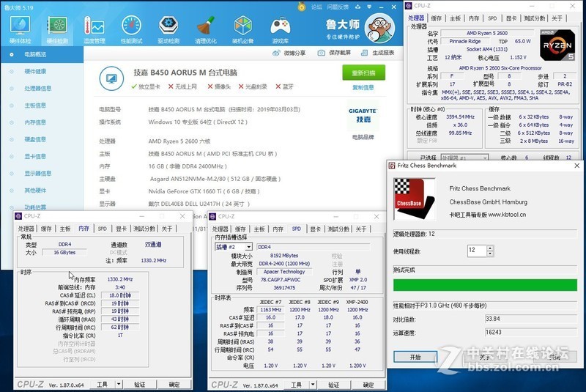The width and height of the screenshot is (586, 392).
Task: Click the 论坛 forum link in 鲁大师 title bar
Action: [316, 7]
